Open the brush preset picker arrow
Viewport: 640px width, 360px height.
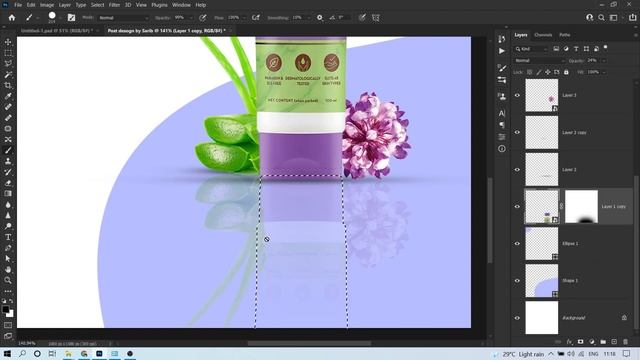60,18
